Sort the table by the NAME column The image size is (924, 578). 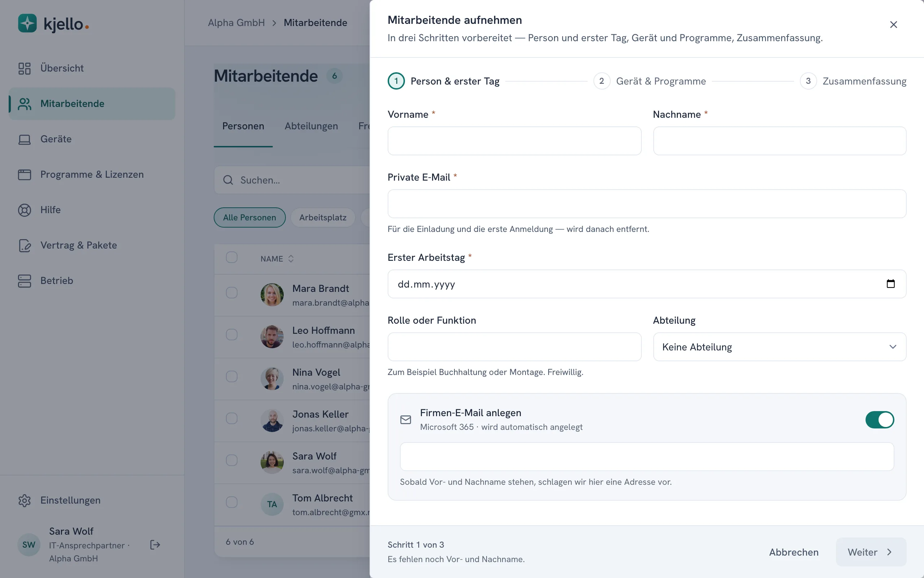click(x=277, y=259)
